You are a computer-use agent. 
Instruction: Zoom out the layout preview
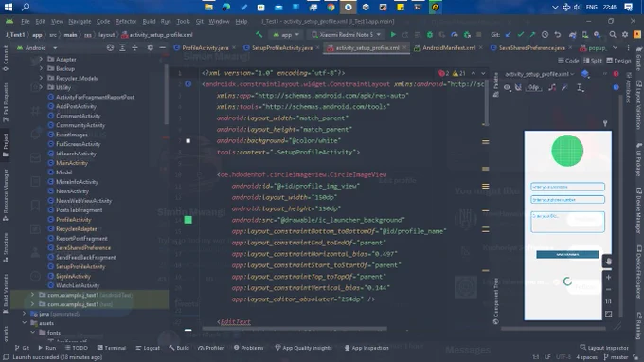coord(608,289)
